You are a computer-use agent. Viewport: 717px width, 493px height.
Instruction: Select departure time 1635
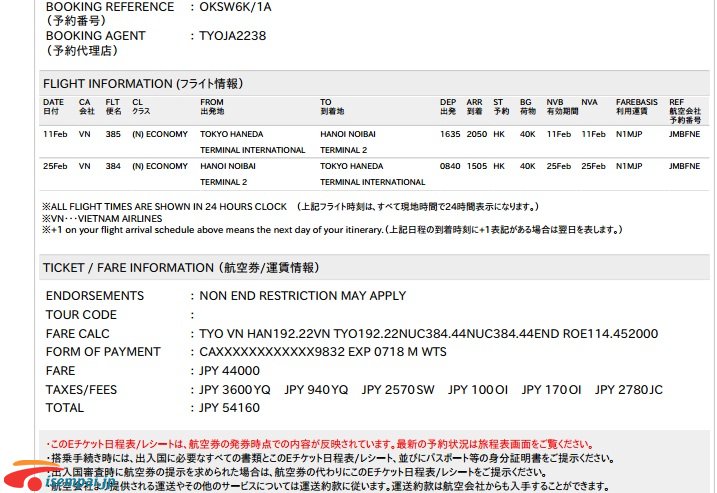click(450, 134)
